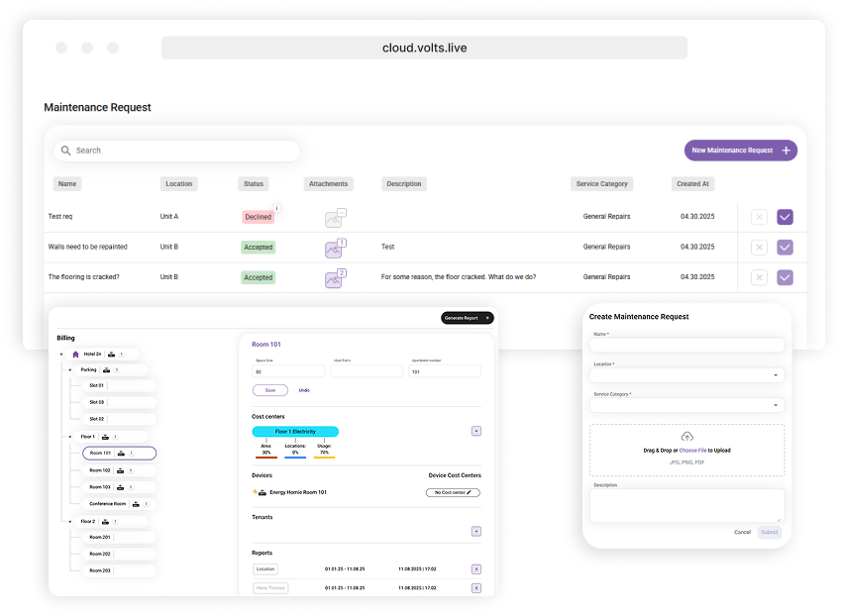Screen dimensions: 842x616
Task: Remove the Test req row via its X icon
Action: pos(759,216)
